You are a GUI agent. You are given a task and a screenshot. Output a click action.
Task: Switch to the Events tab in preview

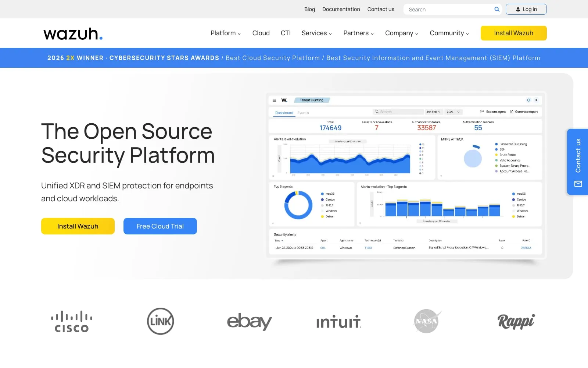click(x=303, y=113)
